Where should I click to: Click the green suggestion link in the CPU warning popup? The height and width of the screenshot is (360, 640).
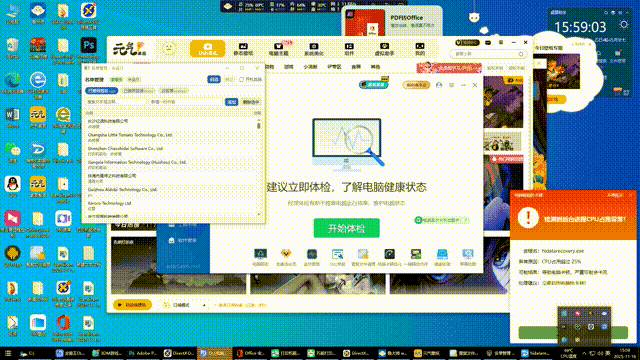point(564,283)
